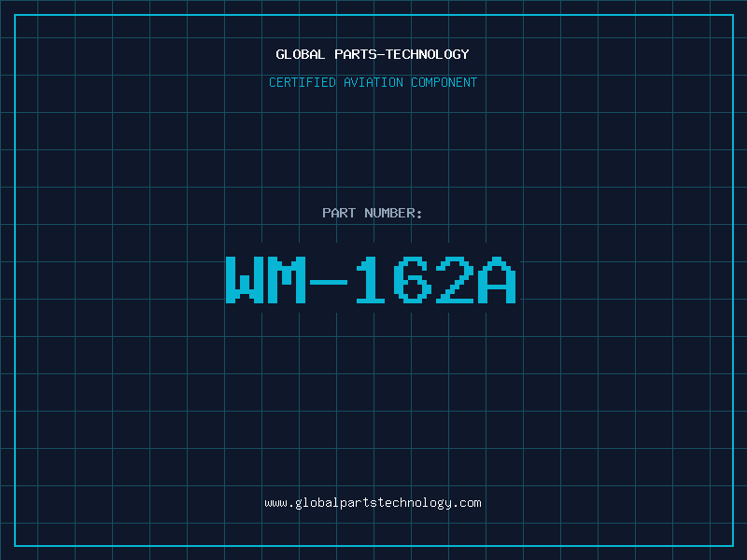
Task: Select the 'CERTIFIED AVIATION COMPONENT' subtitle
Action: pos(373,82)
